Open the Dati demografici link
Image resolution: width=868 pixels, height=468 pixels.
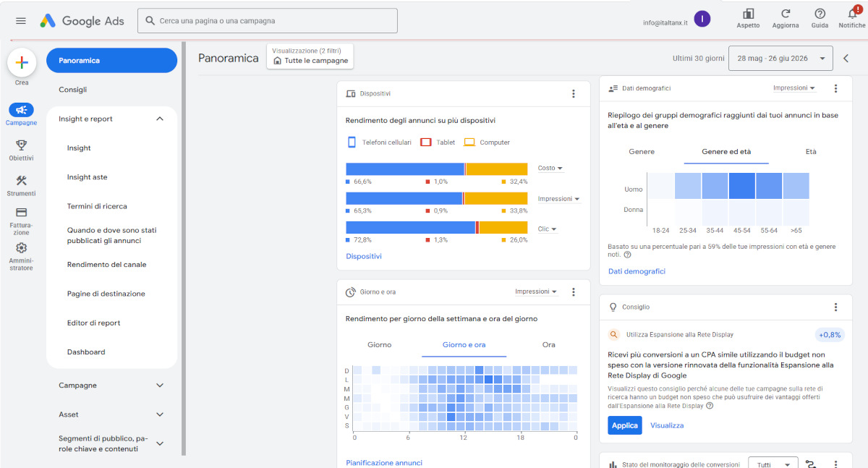pos(637,271)
